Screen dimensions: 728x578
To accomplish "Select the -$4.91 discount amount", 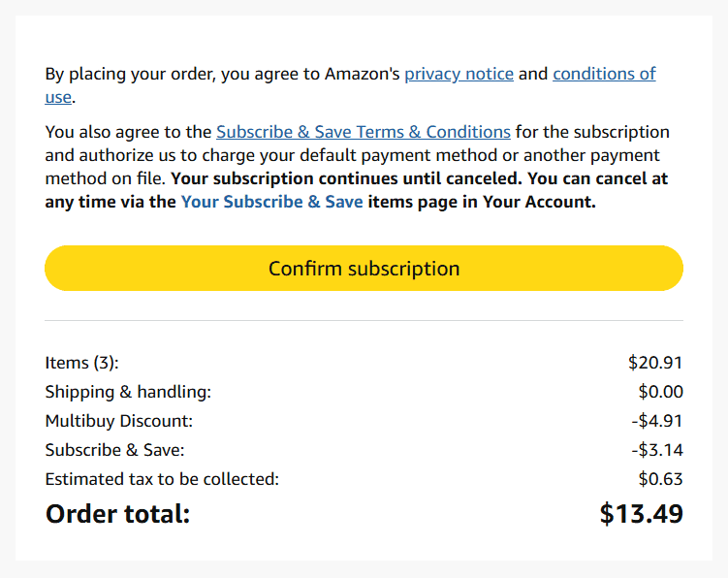I will click(657, 421).
